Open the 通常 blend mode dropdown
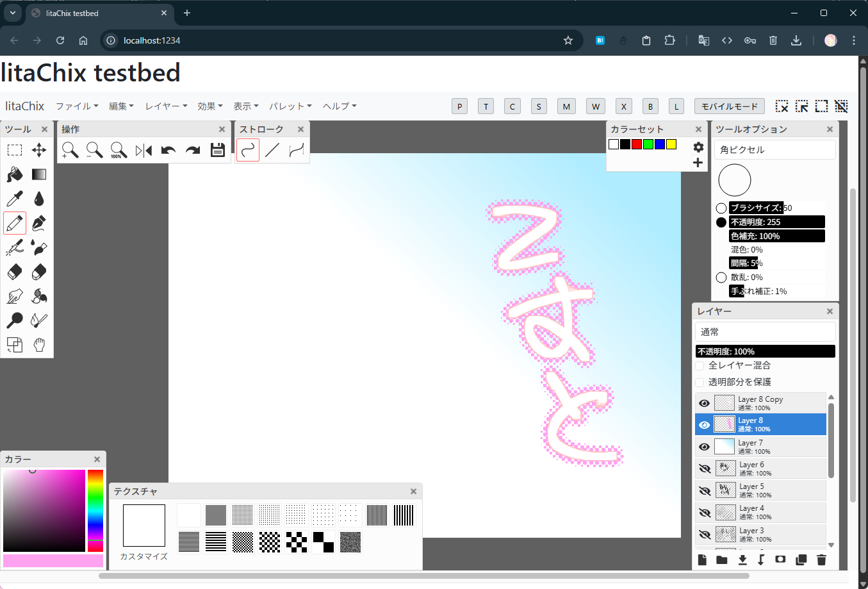Screen dimensions: 868x589 [x=765, y=332]
